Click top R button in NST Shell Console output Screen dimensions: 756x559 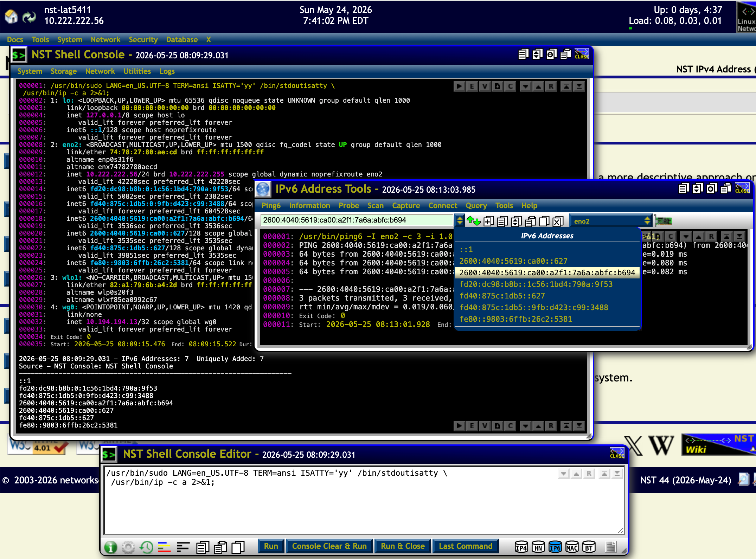coord(551,86)
